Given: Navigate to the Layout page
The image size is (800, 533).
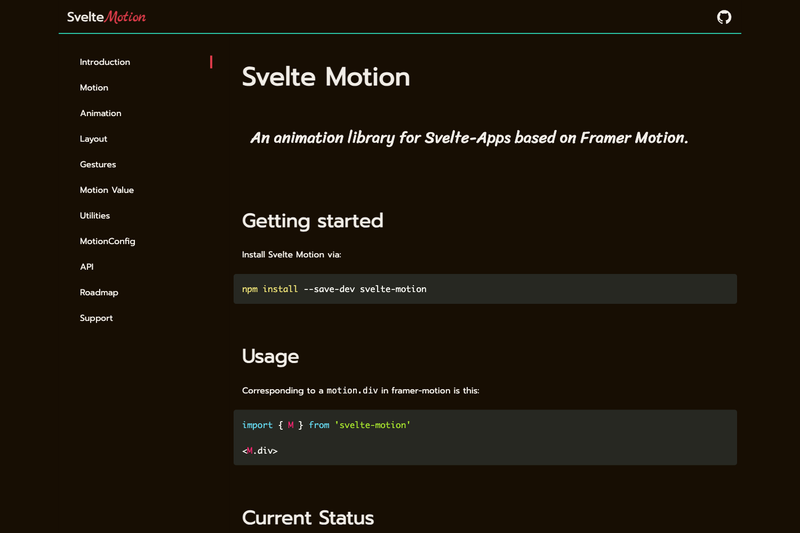Looking at the screenshot, I should (93, 139).
